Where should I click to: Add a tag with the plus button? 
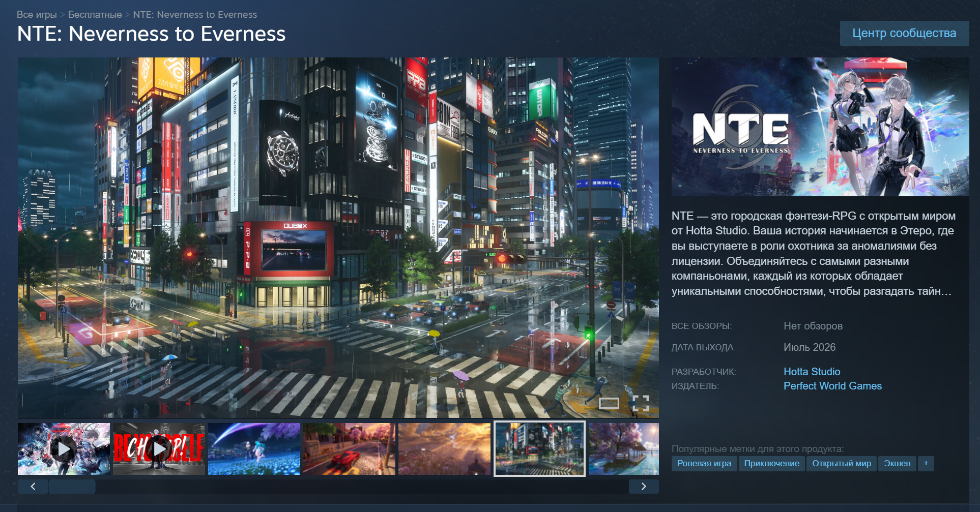pyautogui.click(x=926, y=463)
